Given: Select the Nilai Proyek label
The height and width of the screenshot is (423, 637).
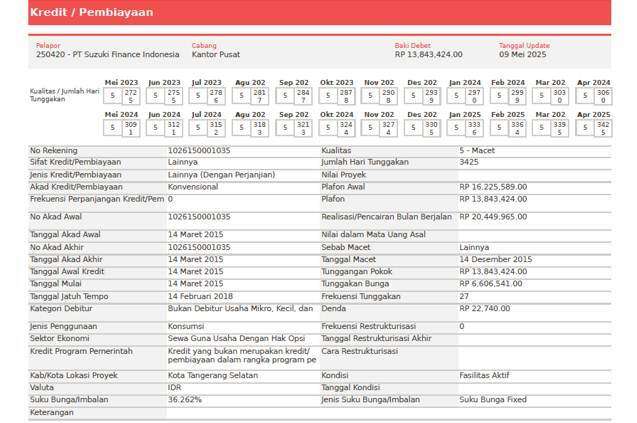Looking at the screenshot, I should 344,175.
